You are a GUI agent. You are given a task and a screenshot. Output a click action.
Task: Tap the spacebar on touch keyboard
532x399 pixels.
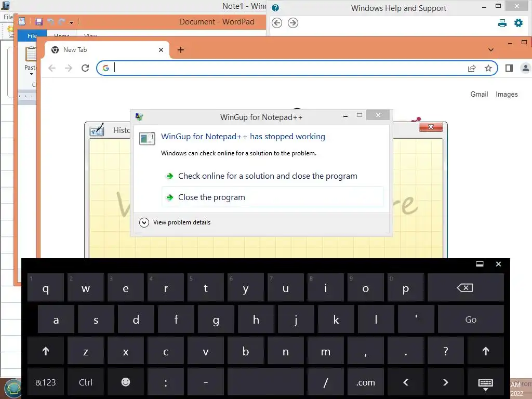coord(265,382)
